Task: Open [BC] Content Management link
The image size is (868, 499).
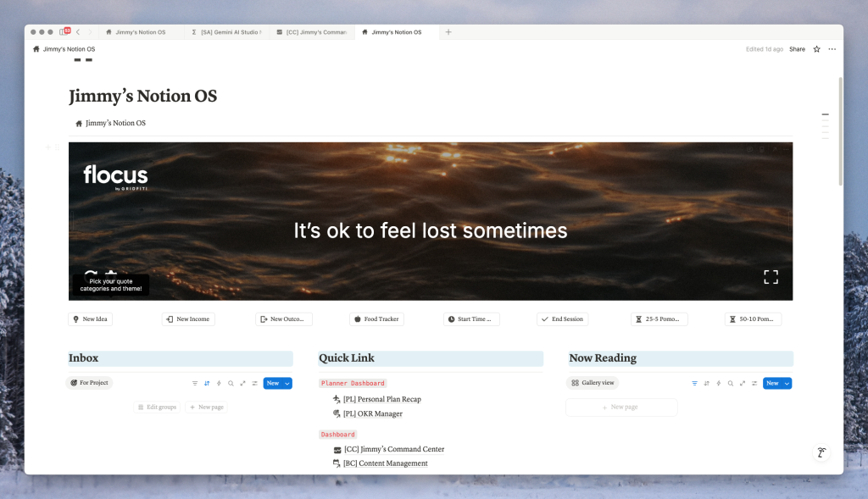Action: point(381,463)
